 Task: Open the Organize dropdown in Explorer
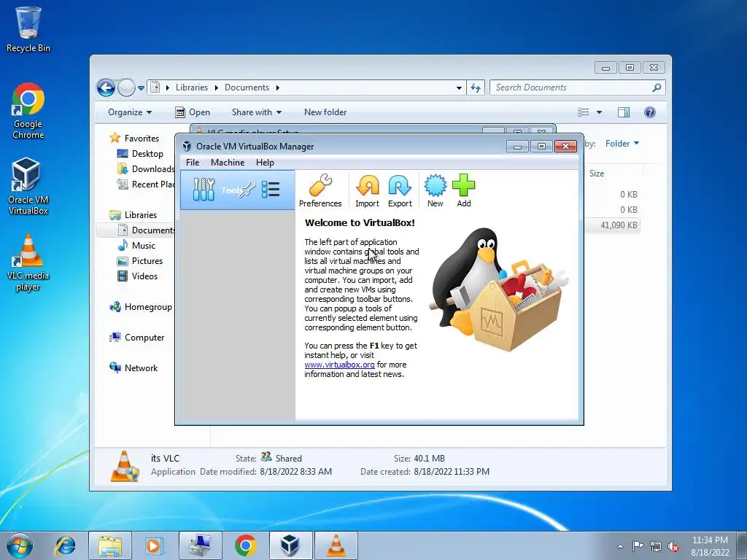tap(130, 112)
